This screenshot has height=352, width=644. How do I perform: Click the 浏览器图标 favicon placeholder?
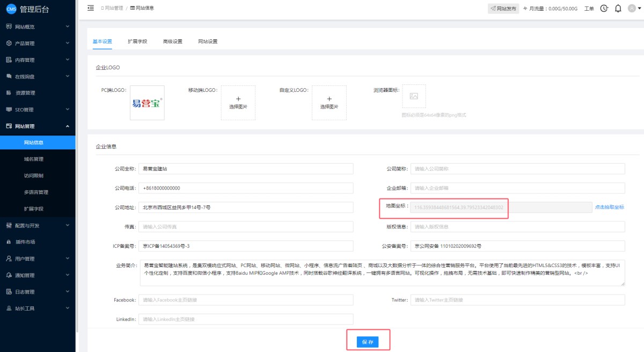point(414,96)
